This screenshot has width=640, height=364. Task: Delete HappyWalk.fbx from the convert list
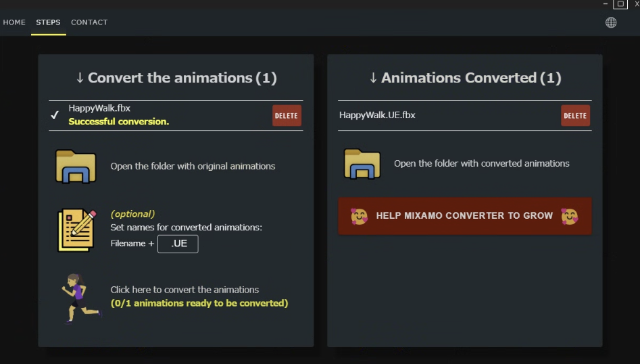tap(287, 115)
